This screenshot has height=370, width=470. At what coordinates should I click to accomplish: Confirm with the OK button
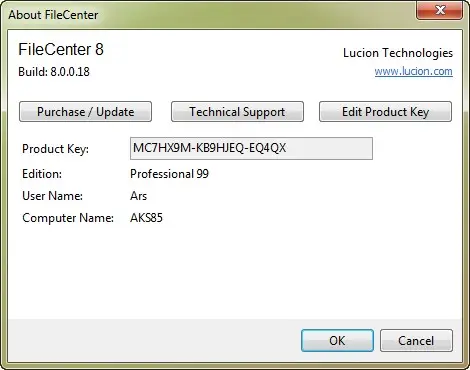click(x=337, y=340)
